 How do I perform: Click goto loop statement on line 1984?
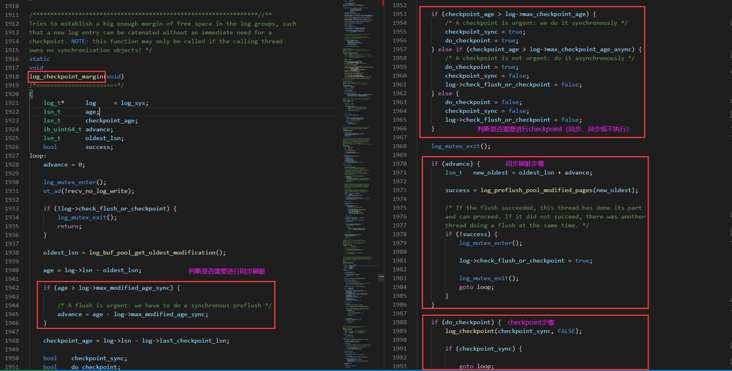coord(476,287)
